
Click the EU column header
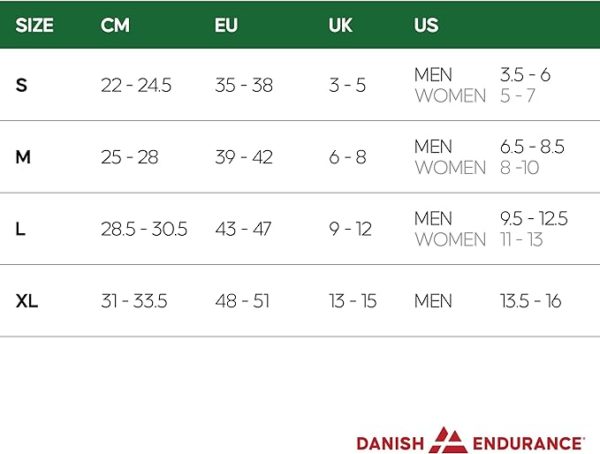click(x=226, y=26)
